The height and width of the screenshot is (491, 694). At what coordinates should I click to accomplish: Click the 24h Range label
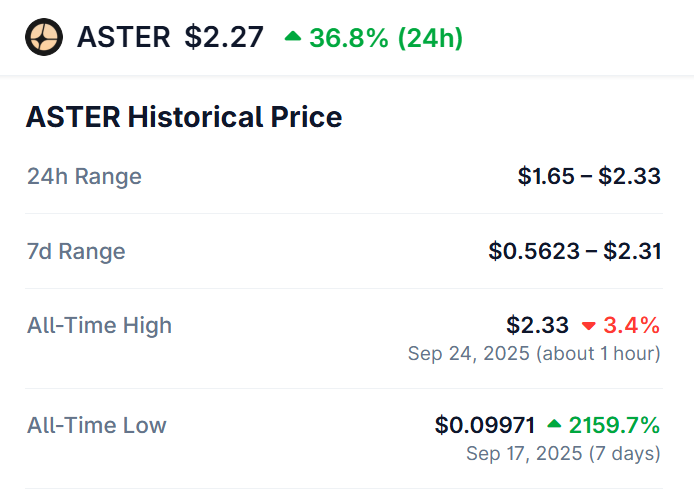84,177
